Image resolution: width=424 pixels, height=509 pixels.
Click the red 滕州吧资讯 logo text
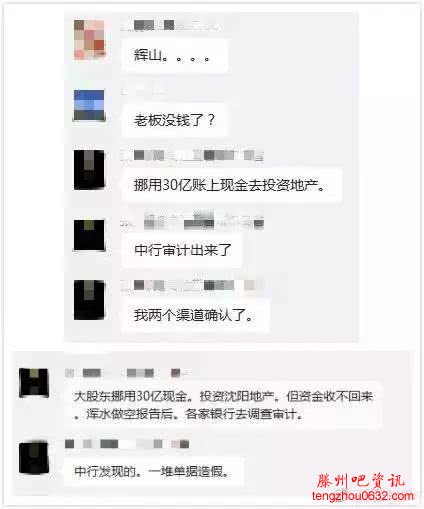pyautogui.click(x=360, y=481)
